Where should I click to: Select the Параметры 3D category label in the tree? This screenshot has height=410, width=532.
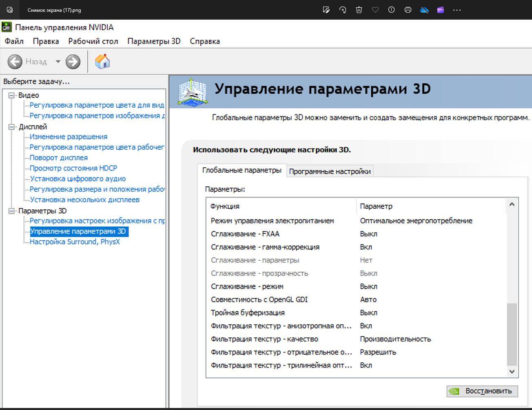tap(42, 211)
